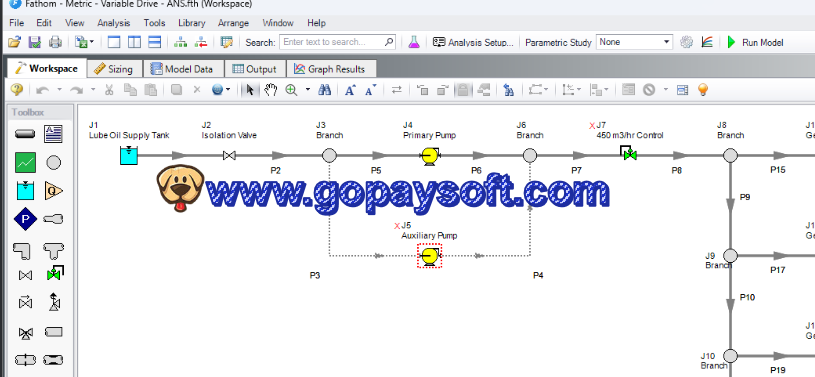Choose the assigned flow junction icon
This screenshot has width=815, height=377.
coord(54,191)
